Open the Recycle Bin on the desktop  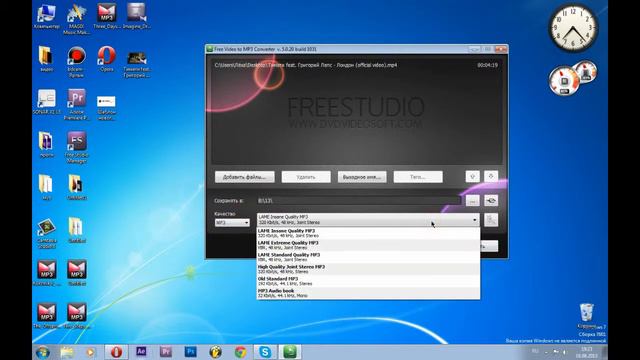pyautogui.click(x=587, y=316)
